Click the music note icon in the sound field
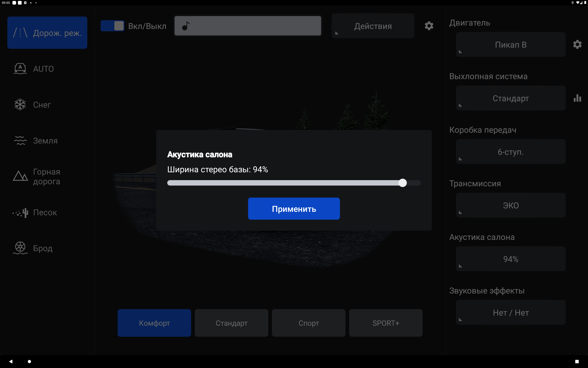The width and height of the screenshot is (588, 368). tap(186, 26)
